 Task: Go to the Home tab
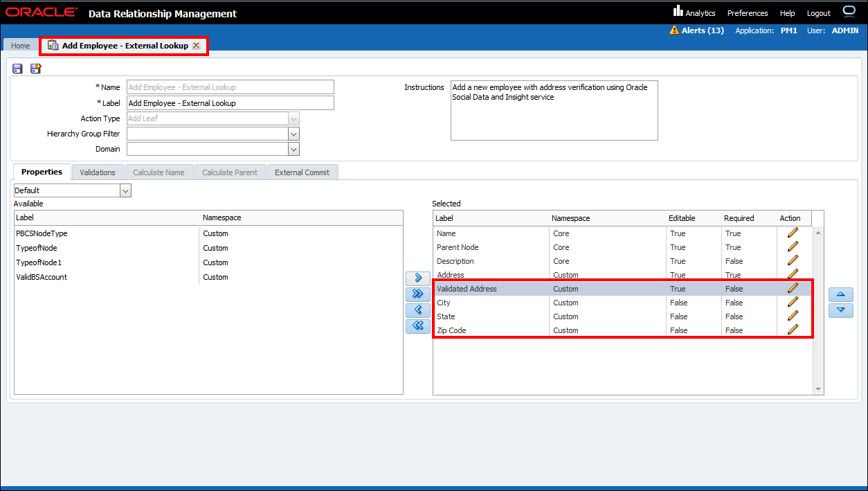[x=21, y=46]
